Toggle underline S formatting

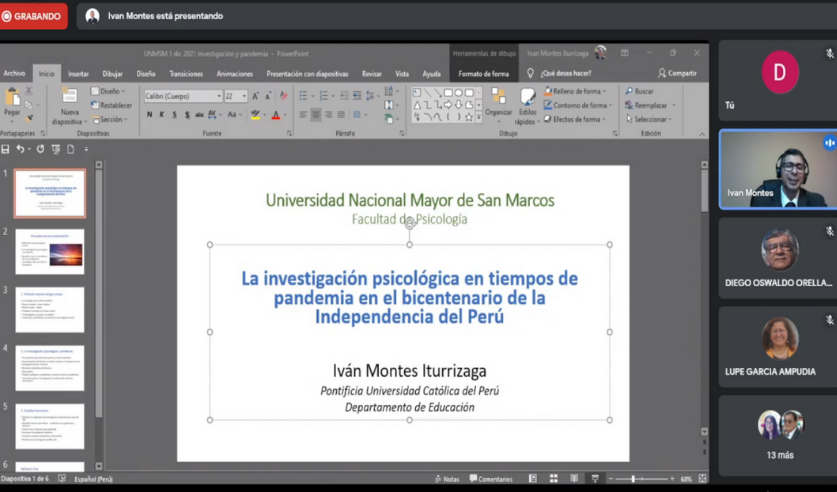pos(175,115)
